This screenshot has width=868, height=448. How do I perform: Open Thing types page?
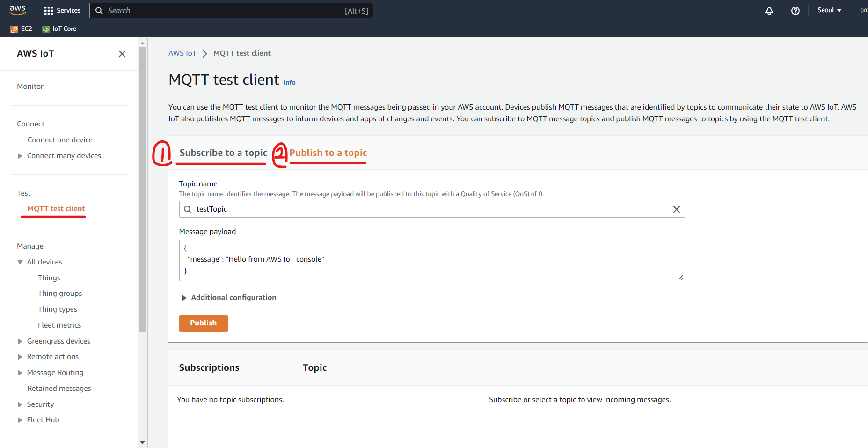click(58, 309)
